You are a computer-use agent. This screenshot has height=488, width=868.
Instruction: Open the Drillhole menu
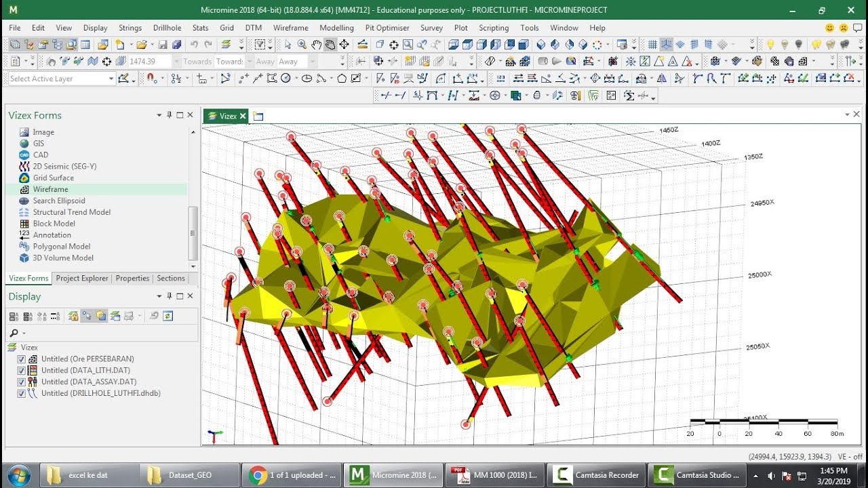pyautogui.click(x=167, y=28)
